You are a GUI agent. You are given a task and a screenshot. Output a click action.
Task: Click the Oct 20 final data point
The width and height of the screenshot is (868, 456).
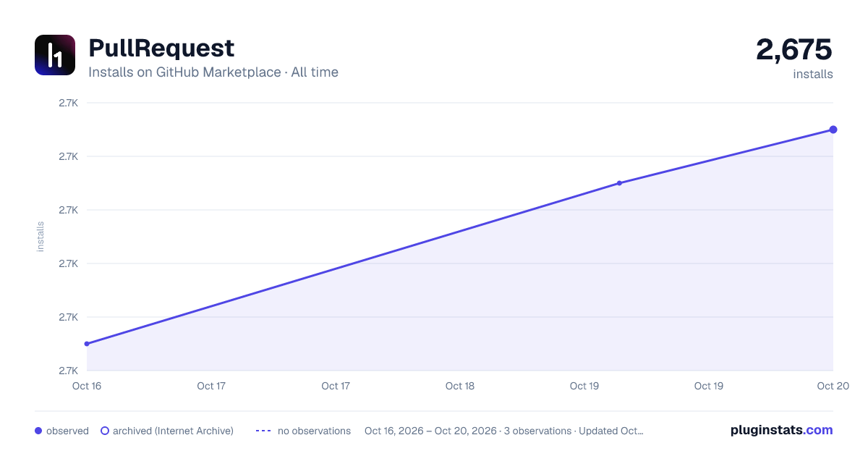click(833, 130)
